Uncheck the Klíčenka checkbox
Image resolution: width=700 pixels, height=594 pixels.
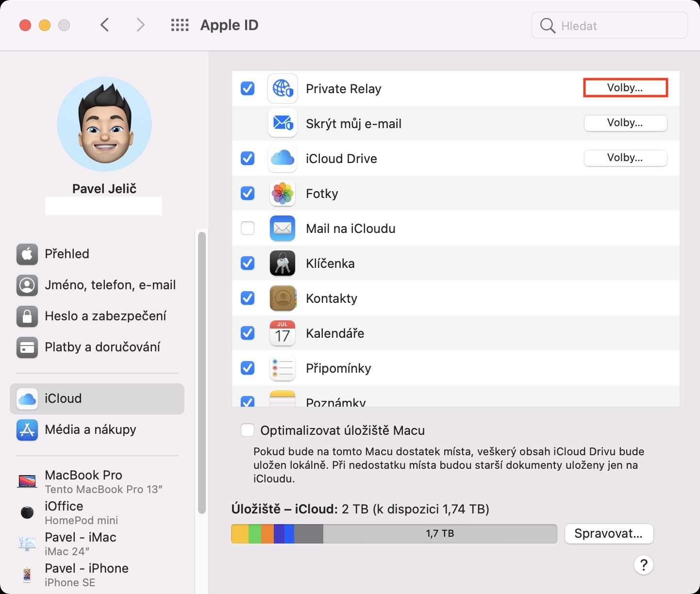click(248, 263)
